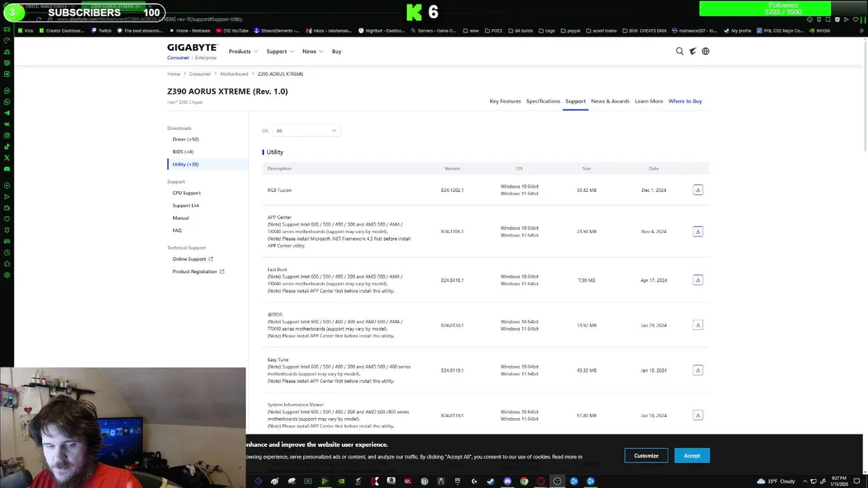Open Manual section

(x=180, y=218)
